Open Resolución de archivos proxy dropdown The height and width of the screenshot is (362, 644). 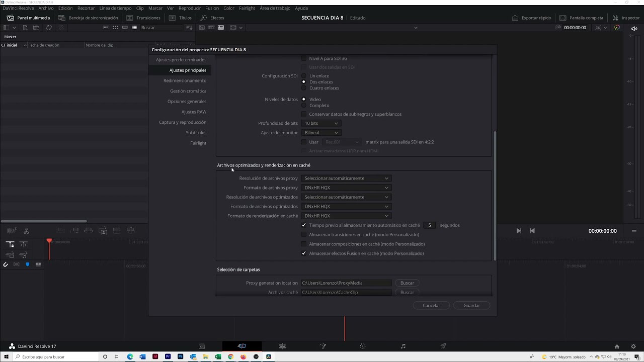(x=346, y=178)
